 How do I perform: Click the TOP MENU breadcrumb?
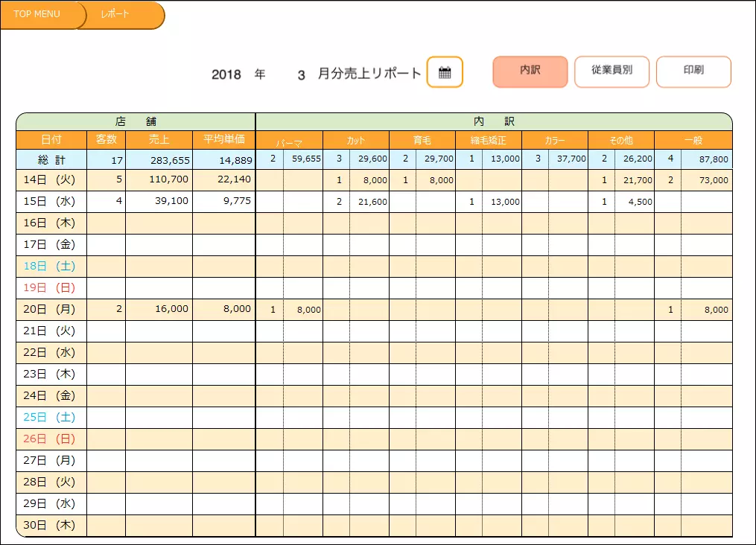pyautogui.click(x=37, y=14)
